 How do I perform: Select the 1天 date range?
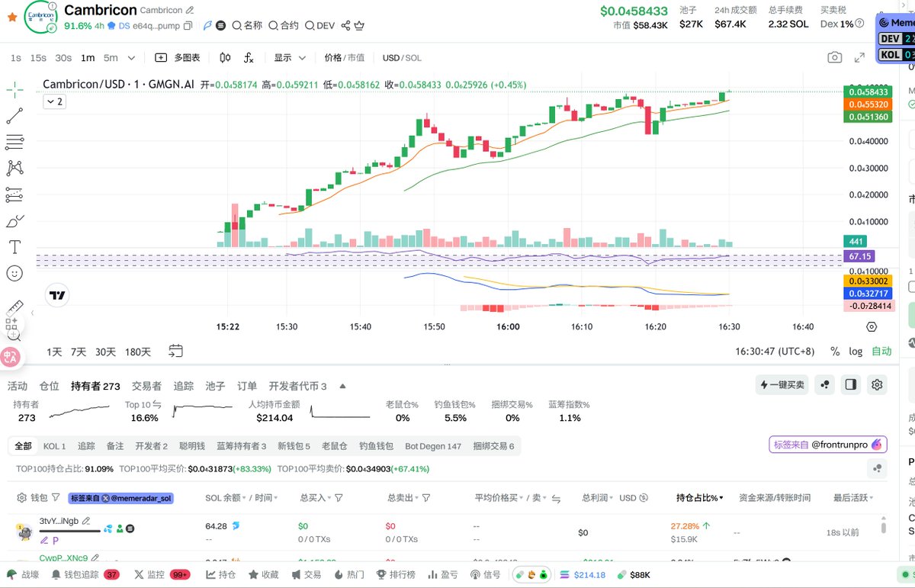pyautogui.click(x=54, y=352)
